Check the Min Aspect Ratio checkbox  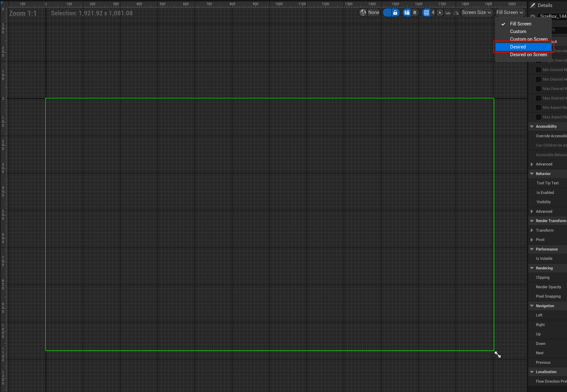(538, 108)
